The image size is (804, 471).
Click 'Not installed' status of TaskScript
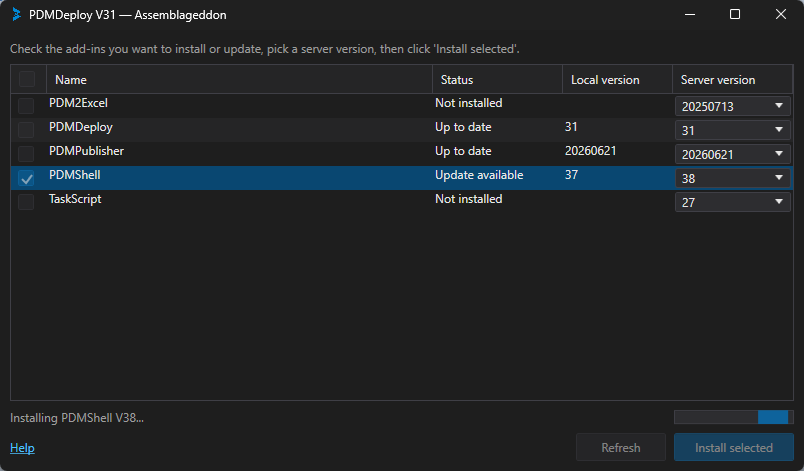(x=469, y=199)
